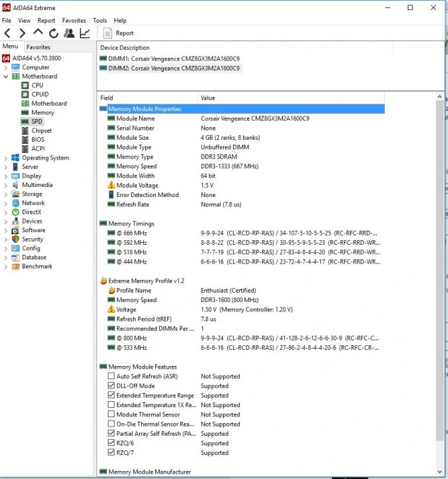
Task: Click the Error Detection Method icon
Action: 111,194
